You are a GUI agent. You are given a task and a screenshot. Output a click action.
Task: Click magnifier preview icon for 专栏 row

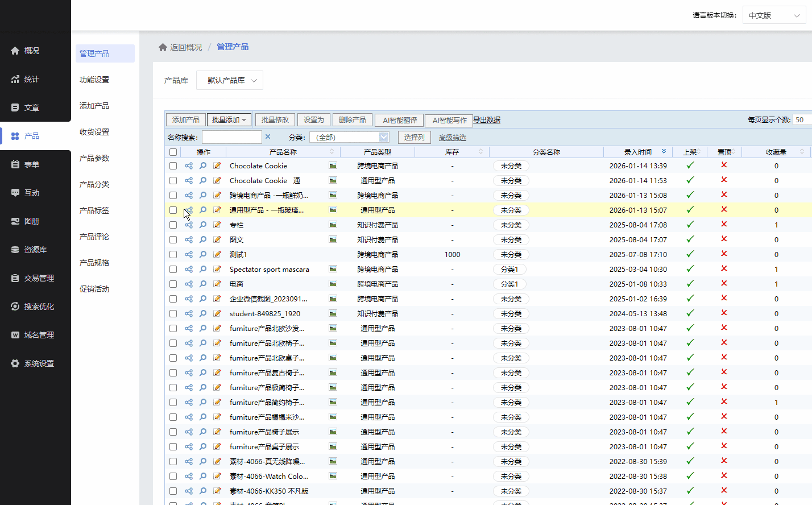(203, 225)
